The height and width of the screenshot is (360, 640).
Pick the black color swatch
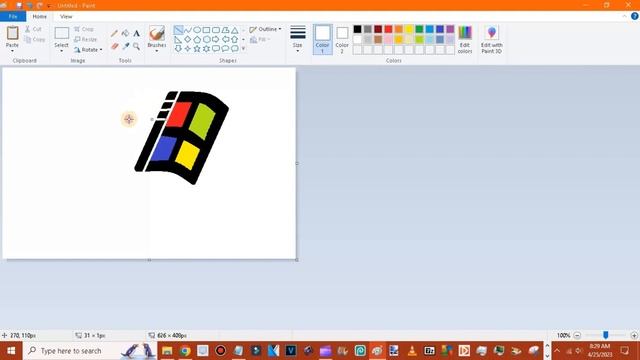[358, 29]
